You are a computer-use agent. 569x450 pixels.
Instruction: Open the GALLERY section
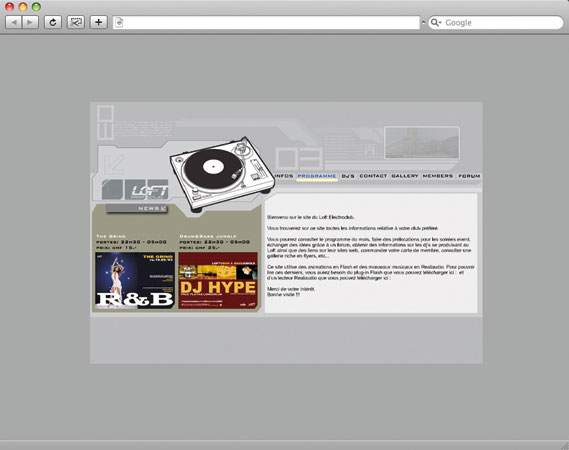(x=405, y=176)
